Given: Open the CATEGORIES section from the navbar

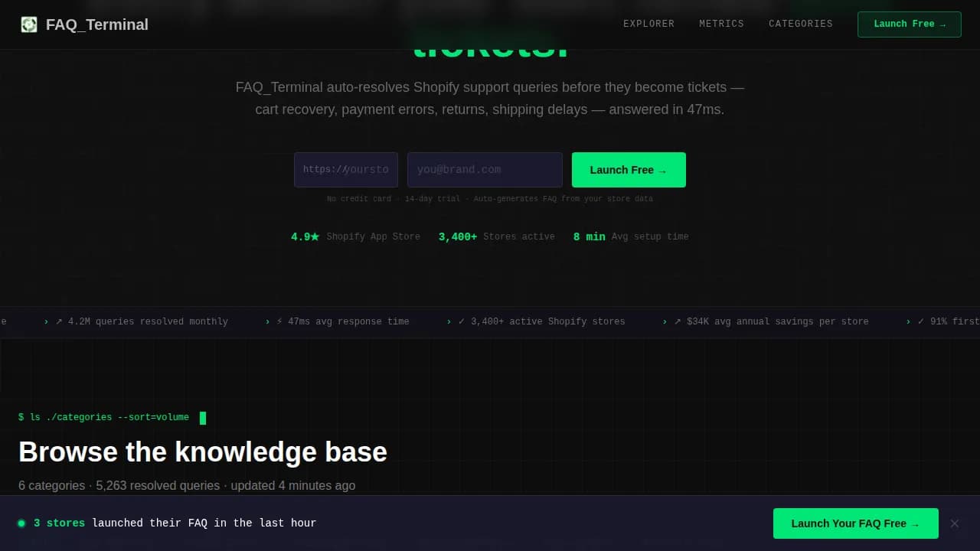Looking at the screenshot, I should point(800,24).
